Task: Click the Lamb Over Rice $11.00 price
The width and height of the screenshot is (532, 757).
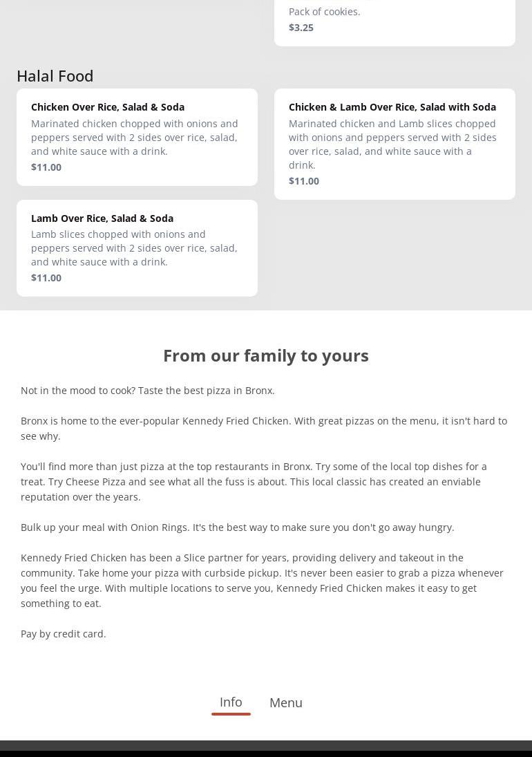Action: point(46,278)
